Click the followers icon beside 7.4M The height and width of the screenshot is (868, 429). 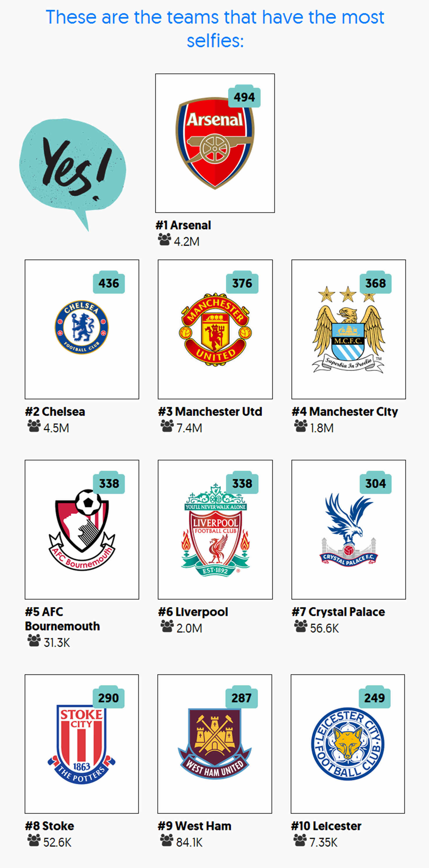[x=167, y=426]
